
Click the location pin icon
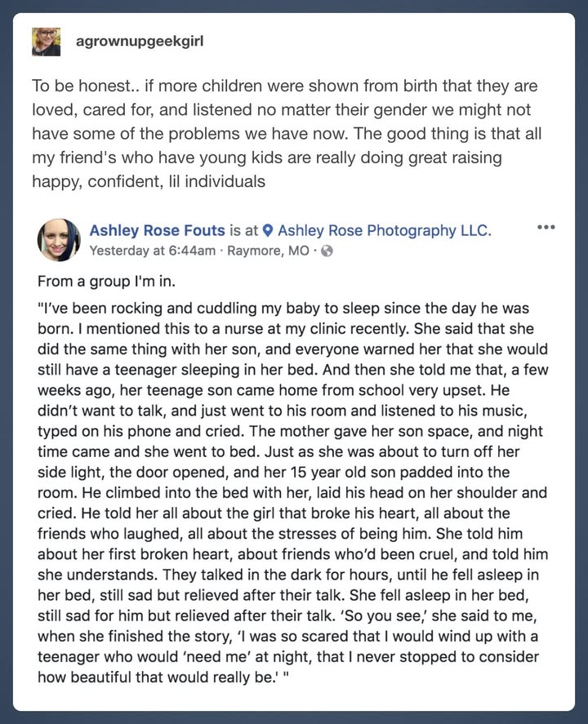click(268, 230)
